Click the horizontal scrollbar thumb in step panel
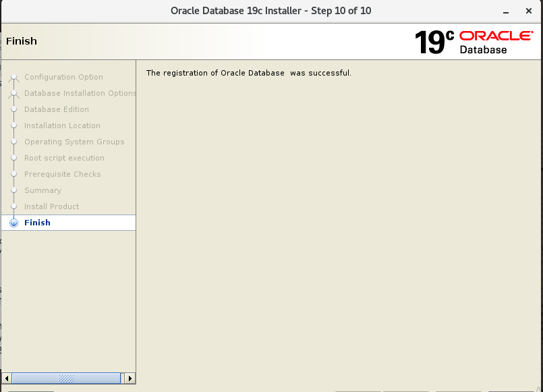 tap(66, 378)
